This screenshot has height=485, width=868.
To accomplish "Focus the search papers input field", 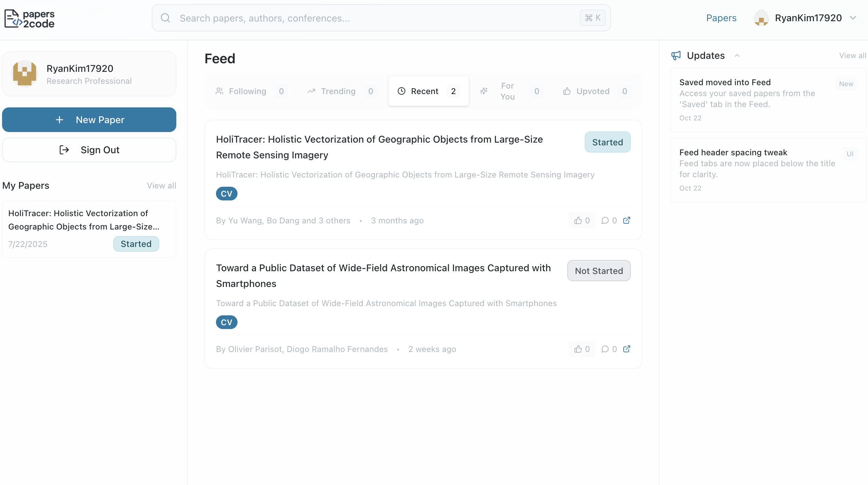I will point(376,18).
